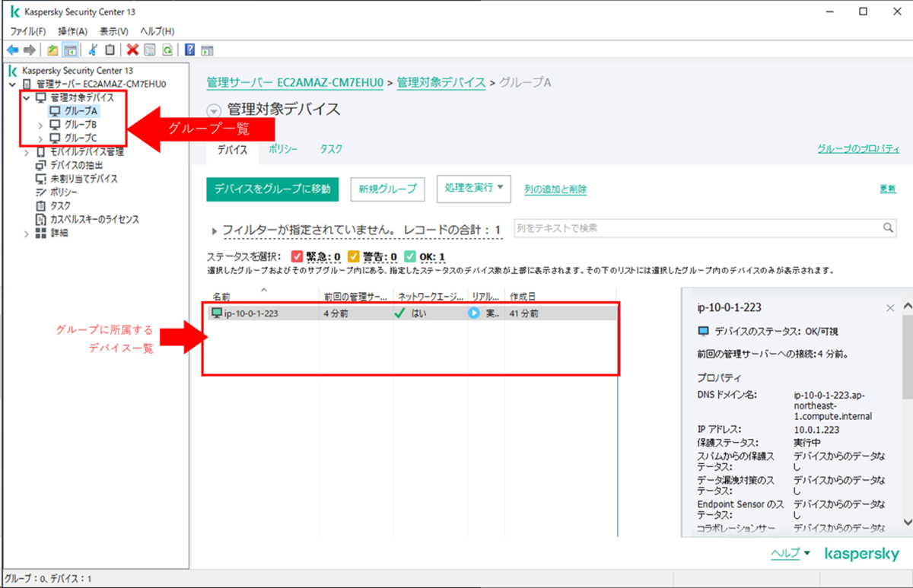Image resolution: width=913 pixels, height=588 pixels.
Task: Open the ファイル(F) menu
Action: [27, 31]
